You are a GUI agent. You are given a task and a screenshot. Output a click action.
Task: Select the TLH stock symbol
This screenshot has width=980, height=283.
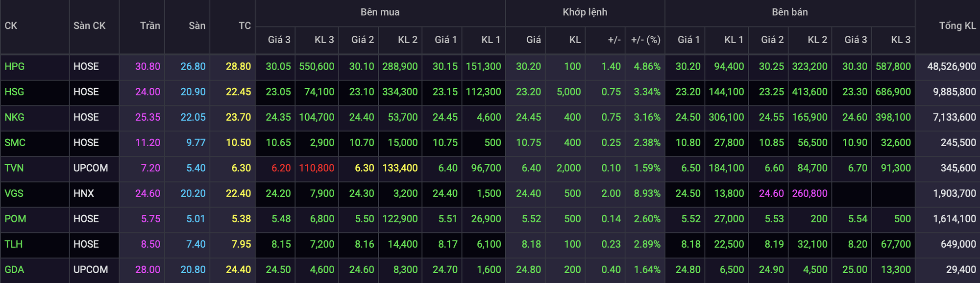pyautogui.click(x=13, y=244)
